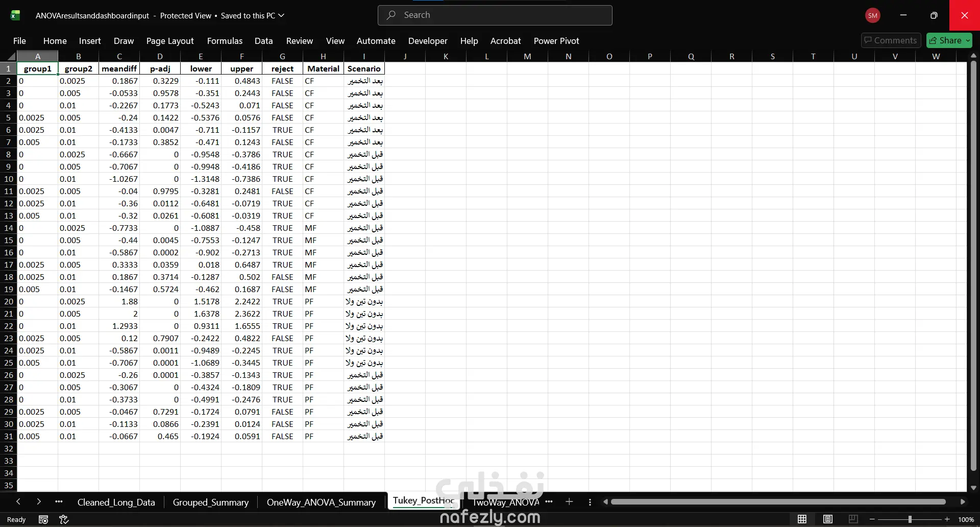Screen dimensions: 980x527
Task: Click the Search input box
Action: point(495,15)
